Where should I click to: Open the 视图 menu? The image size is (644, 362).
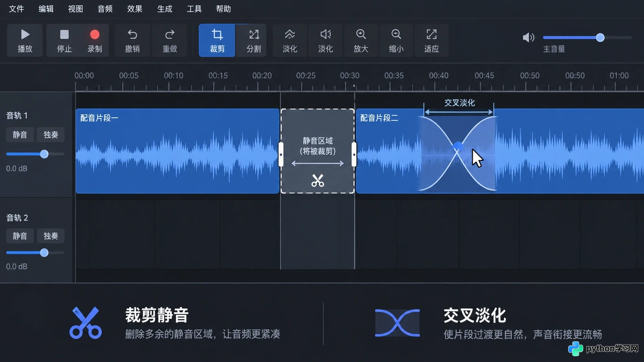pyautogui.click(x=76, y=9)
